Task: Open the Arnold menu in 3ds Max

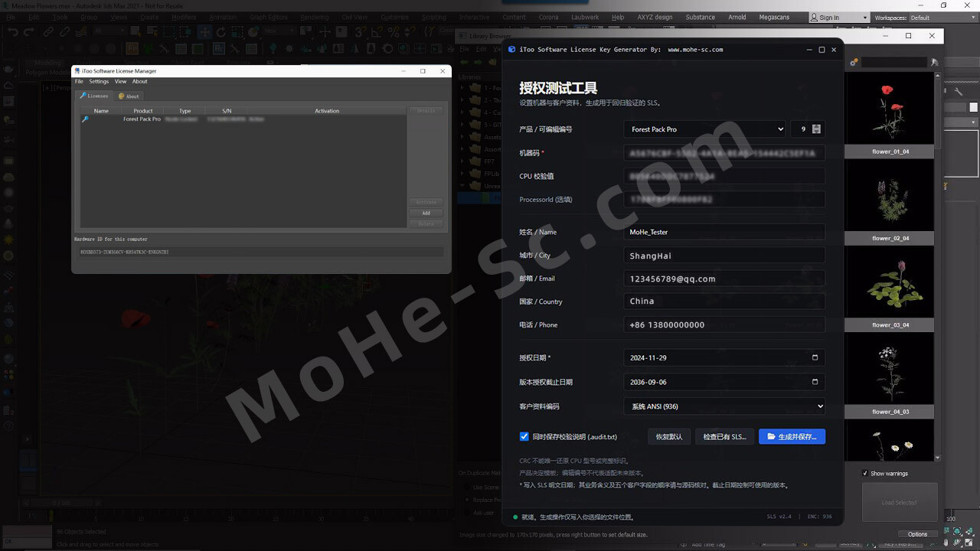Action: click(737, 17)
